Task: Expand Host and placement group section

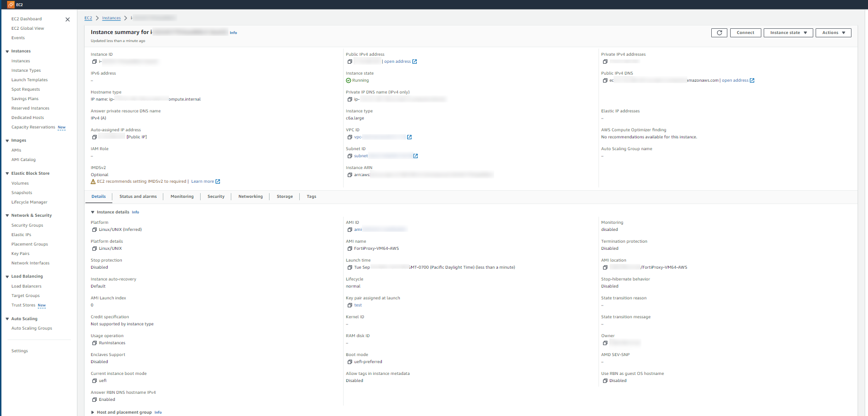Action: point(93,412)
